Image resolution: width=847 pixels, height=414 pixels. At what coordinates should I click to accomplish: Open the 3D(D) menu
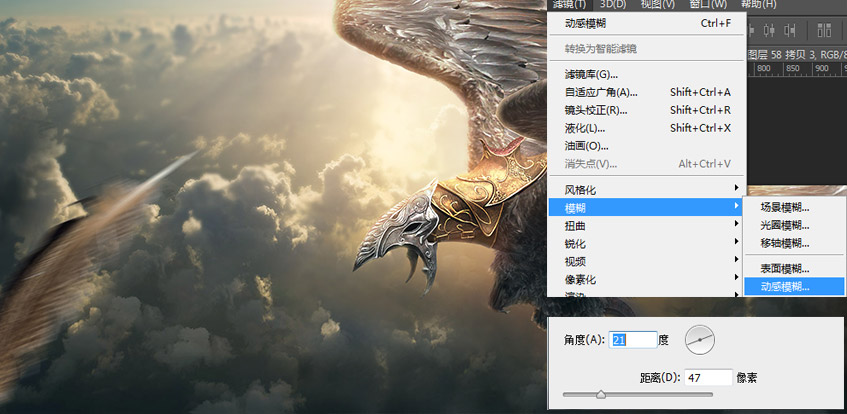613,4
